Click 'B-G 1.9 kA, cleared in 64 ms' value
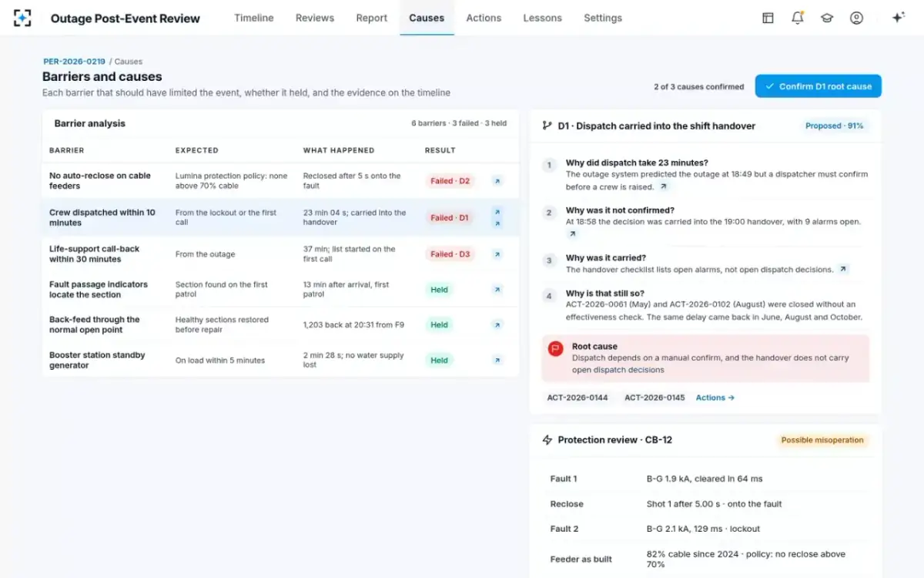924x578 pixels. click(705, 479)
